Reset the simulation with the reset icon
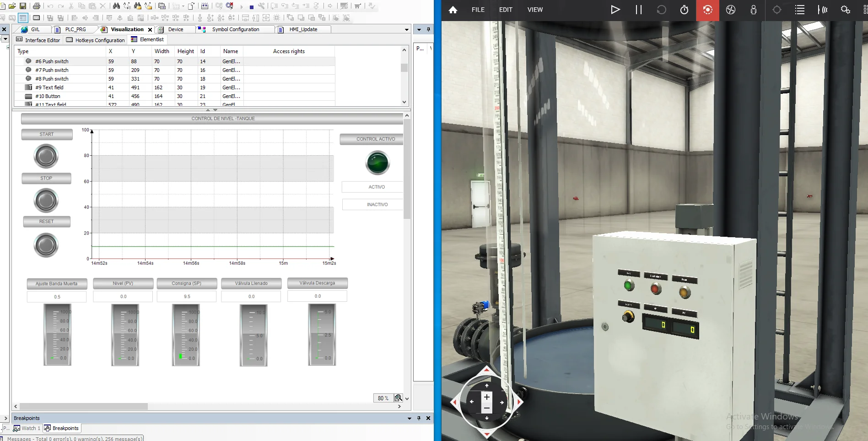Viewport: 868px width, 441px height. 661,10
